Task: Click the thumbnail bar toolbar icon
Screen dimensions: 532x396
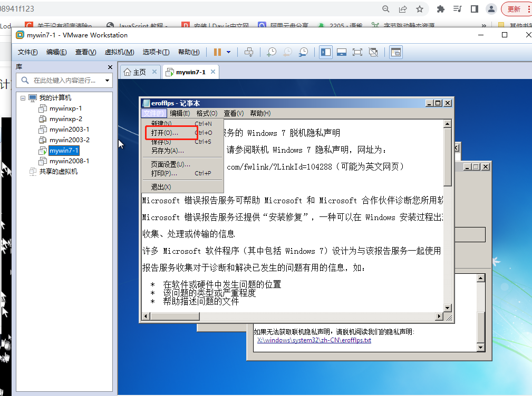Action: (342, 52)
